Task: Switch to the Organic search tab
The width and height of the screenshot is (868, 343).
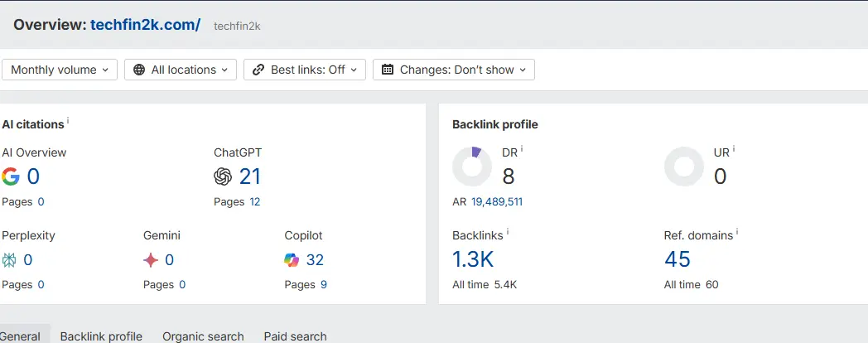Action: [203, 336]
